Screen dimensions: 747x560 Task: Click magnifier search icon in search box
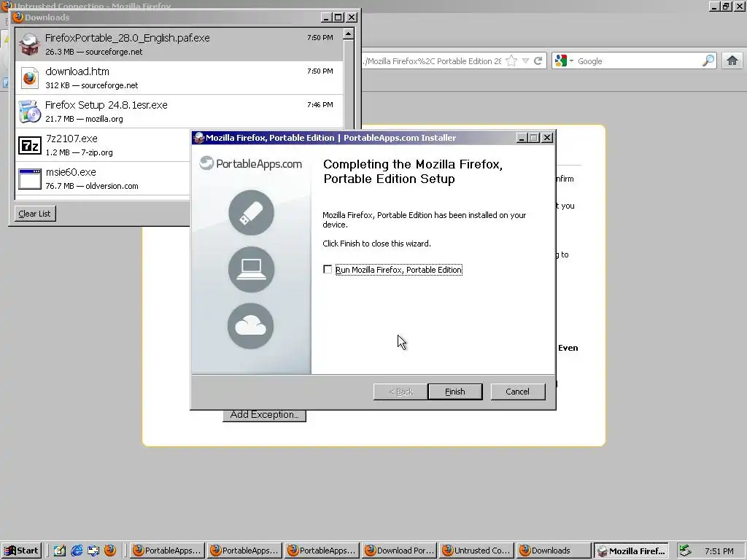pyautogui.click(x=708, y=61)
